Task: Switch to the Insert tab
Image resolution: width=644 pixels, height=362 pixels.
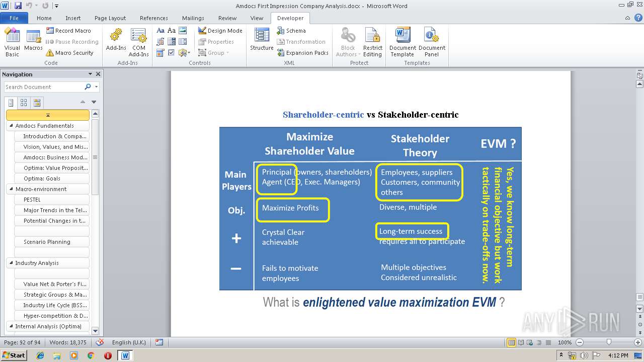Action: click(73, 18)
